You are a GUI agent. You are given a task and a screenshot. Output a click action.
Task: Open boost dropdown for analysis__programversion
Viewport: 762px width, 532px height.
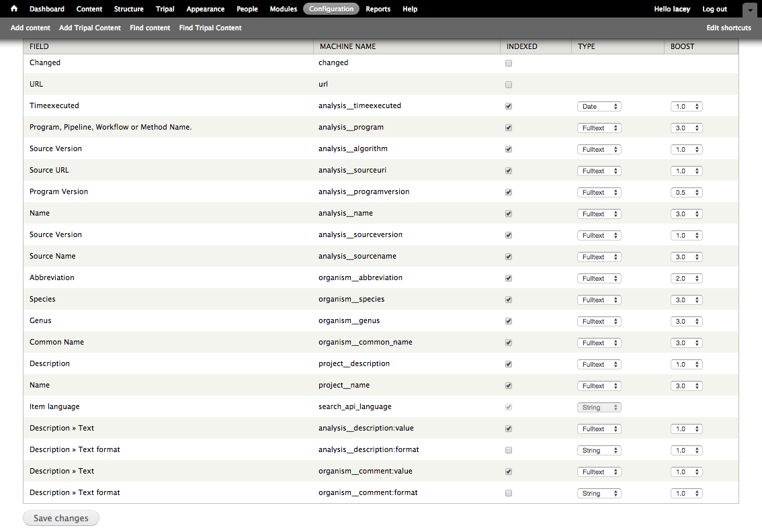(686, 192)
